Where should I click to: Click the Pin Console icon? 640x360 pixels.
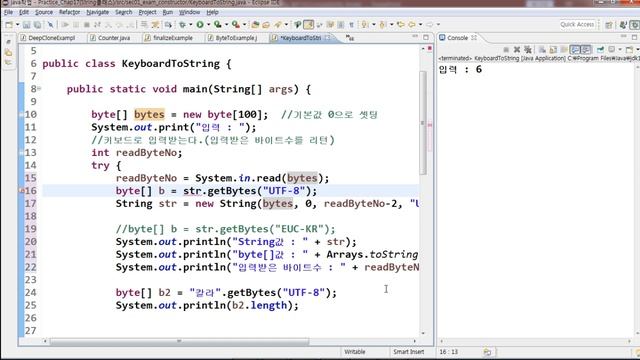click(x=600, y=49)
